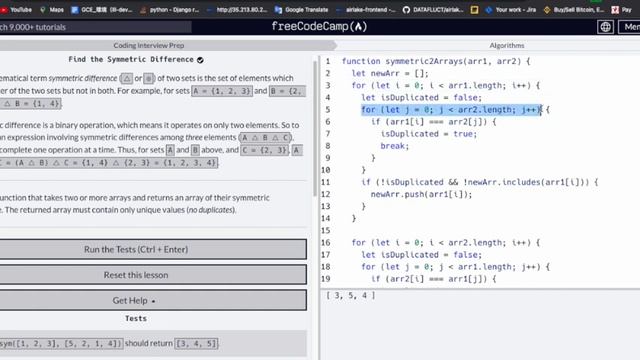Run the Tests button

tap(153, 249)
